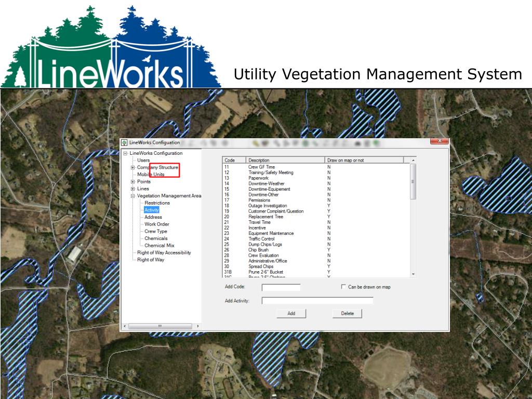532x399 pixels.
Task: Select Vegetation Management Area label
Action: pos(169,196)
